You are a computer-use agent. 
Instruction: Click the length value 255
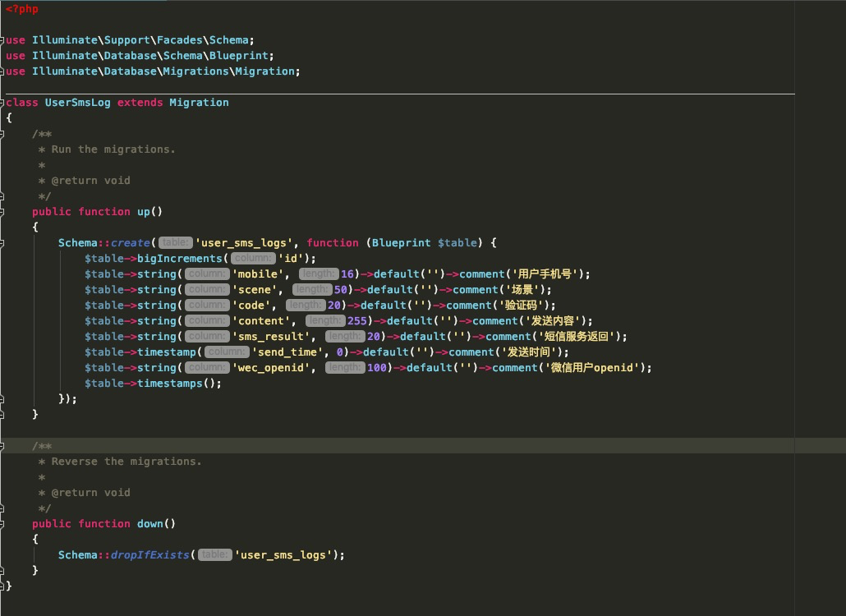point(356,321)
